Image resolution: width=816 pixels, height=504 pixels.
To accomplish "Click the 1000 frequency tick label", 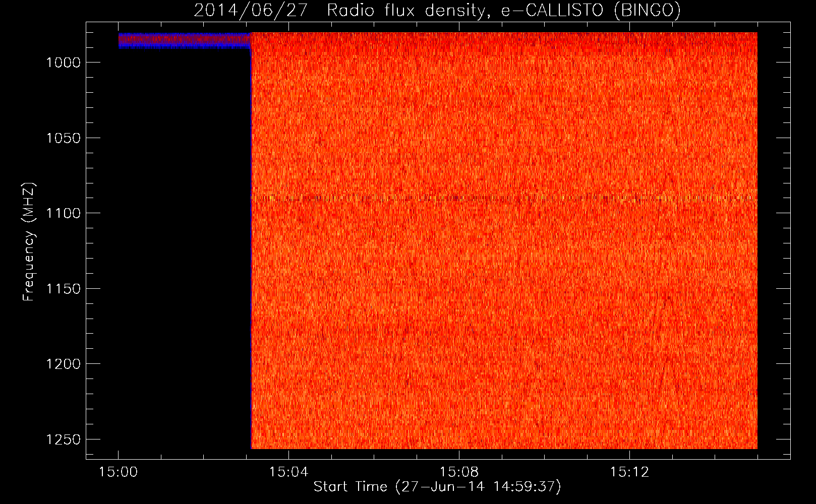I will [x=63, y=62].
